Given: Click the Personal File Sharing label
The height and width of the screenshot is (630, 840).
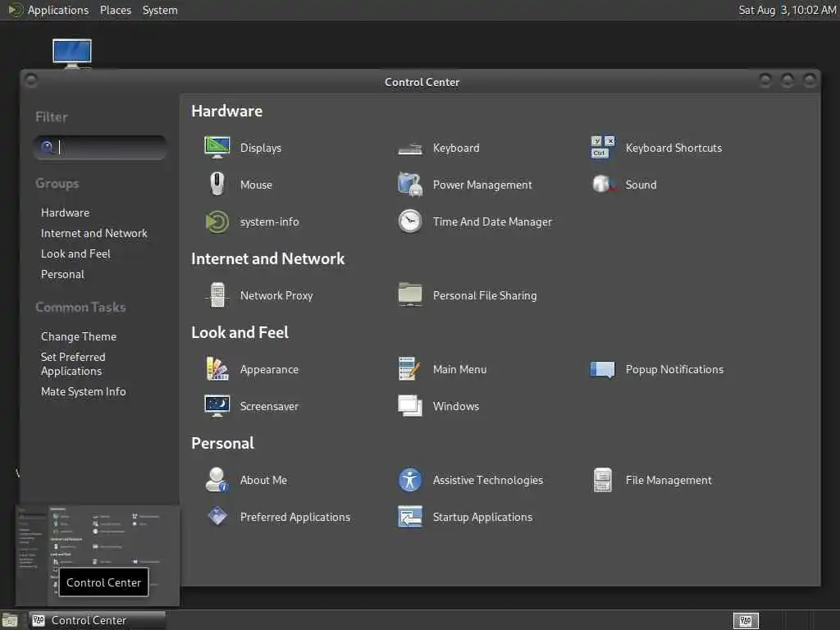Looking at the screenshot, I should click(485, 295).
